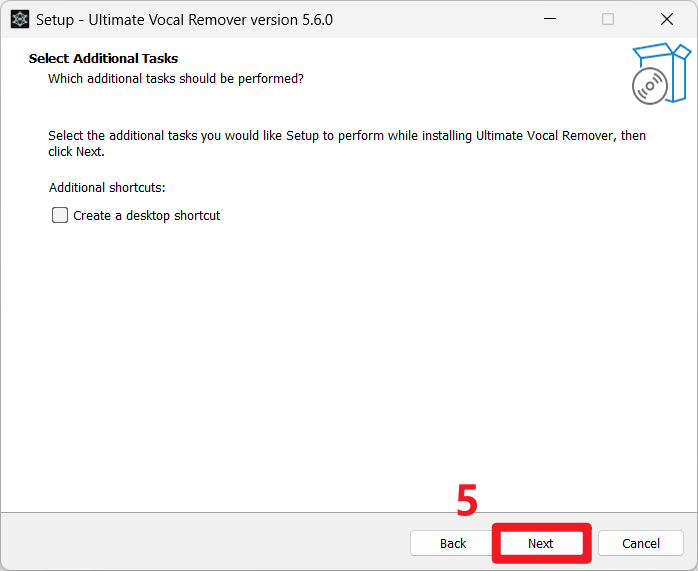Viewport: 698px width, 571px height.
Task: Cancel the Ultimate Vocal Remover setup
Action: point(641,543)
